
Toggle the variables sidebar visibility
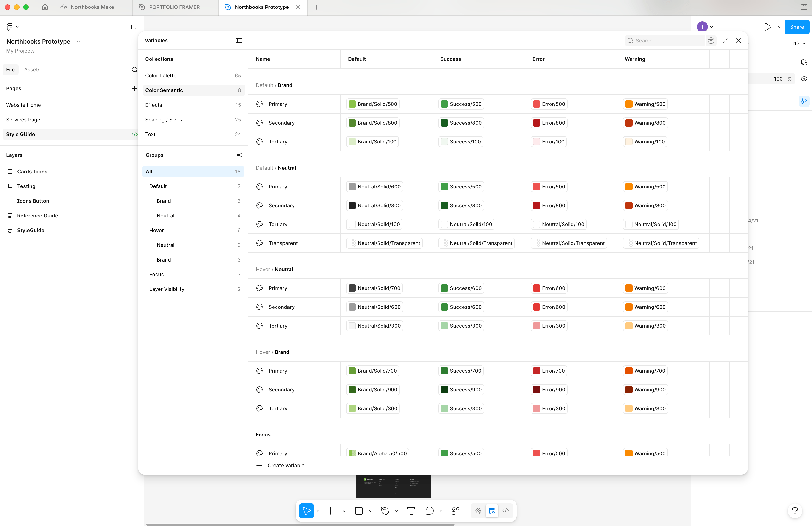pos(239,40)
